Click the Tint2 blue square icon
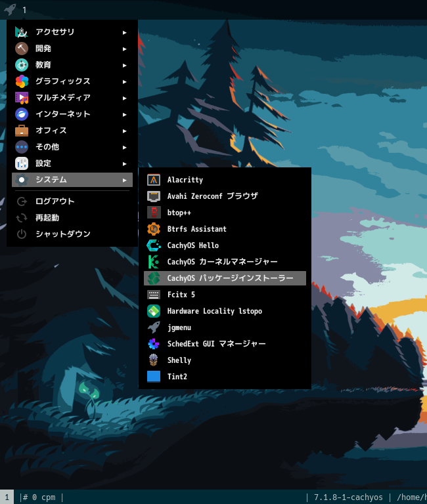The image size is (427, 504). pos(154,377)
